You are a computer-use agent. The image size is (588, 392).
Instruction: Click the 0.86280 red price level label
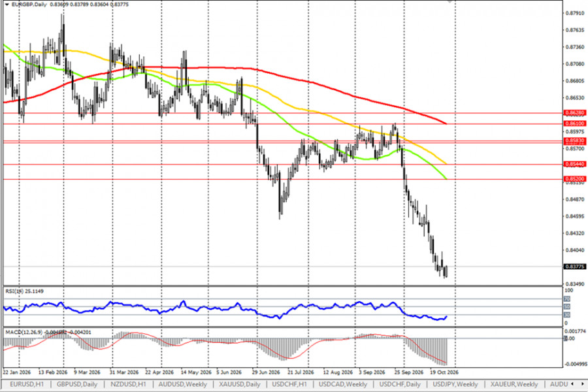pos(574,112)
